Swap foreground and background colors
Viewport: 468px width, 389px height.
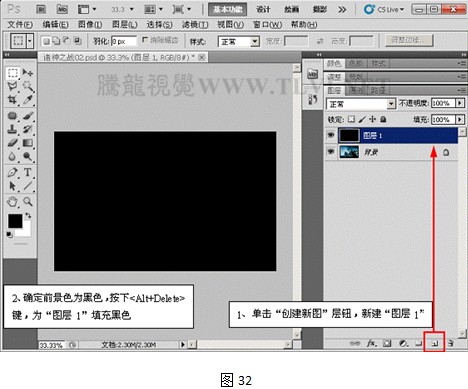coord(28,216)
